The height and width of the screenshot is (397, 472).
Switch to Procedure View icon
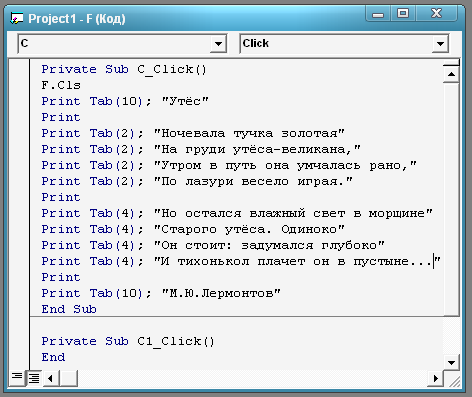click(x=17, y=378)
